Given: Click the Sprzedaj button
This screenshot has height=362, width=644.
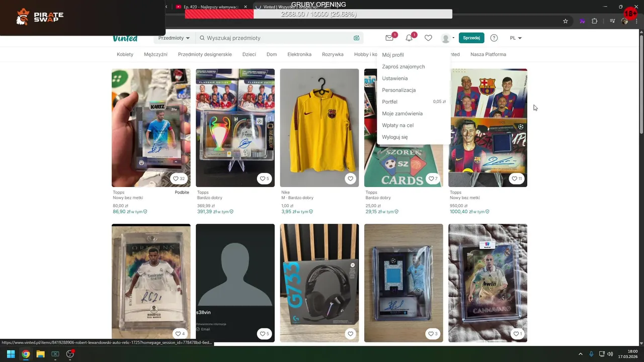Looking at the screenshot, I should tap(471, 38).
